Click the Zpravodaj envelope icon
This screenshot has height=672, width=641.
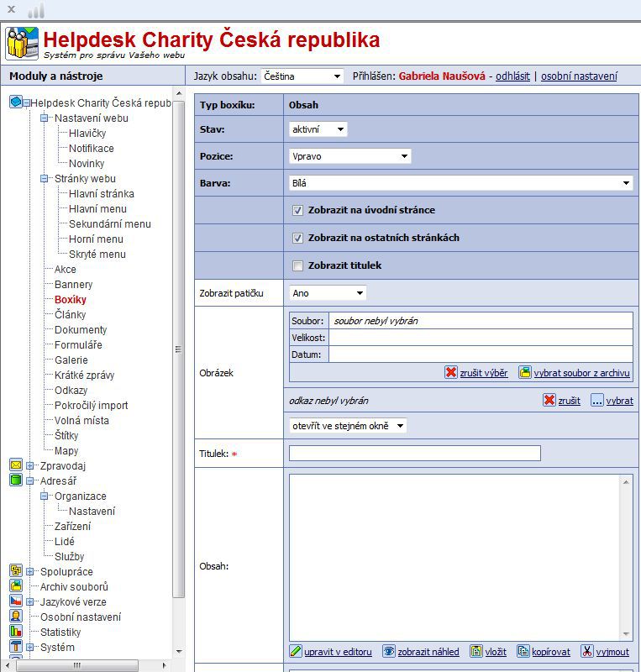[16, 465]
